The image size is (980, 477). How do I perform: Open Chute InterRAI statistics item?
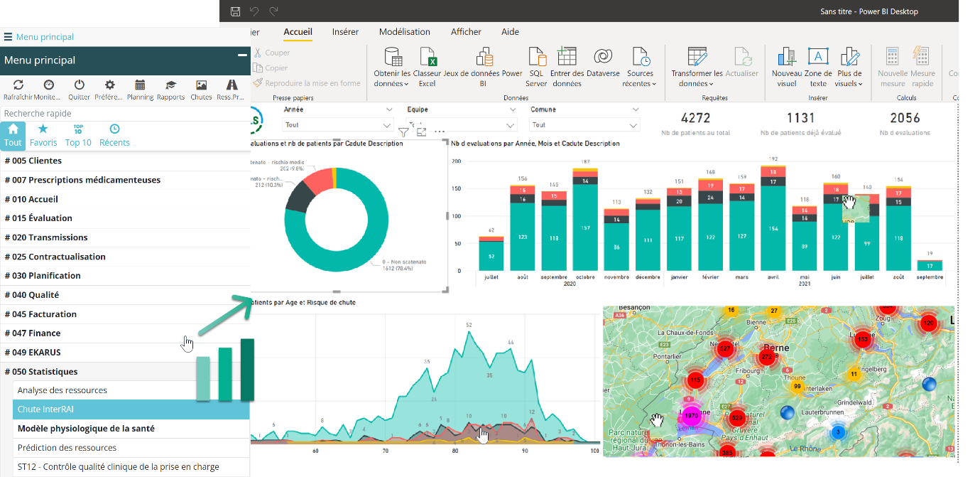pyautogui.click(x=45, y=409)
